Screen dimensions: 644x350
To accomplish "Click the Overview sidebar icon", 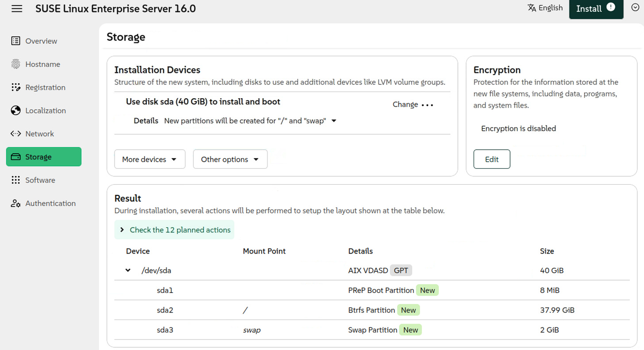I will [x=15, y=41].
